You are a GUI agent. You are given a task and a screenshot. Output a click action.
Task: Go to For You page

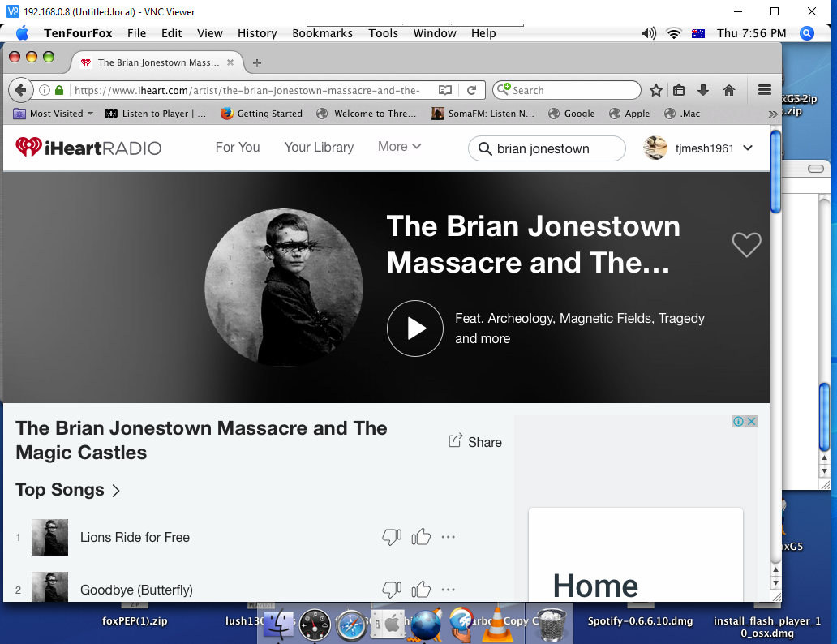pos(238,147)
